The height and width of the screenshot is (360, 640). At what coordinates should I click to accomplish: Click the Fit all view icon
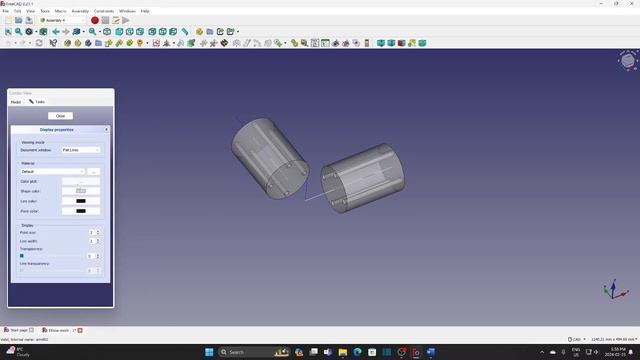8,31
